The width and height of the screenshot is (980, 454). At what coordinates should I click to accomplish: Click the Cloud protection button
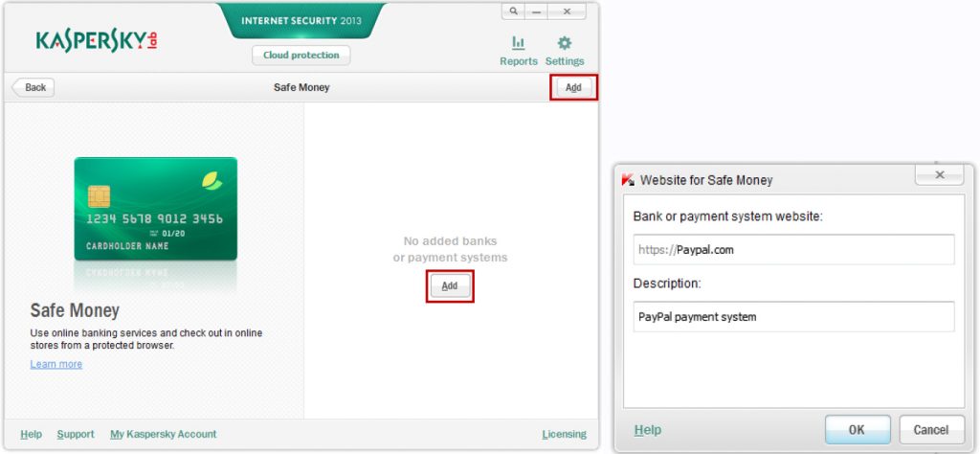click(x=301, y=55)
